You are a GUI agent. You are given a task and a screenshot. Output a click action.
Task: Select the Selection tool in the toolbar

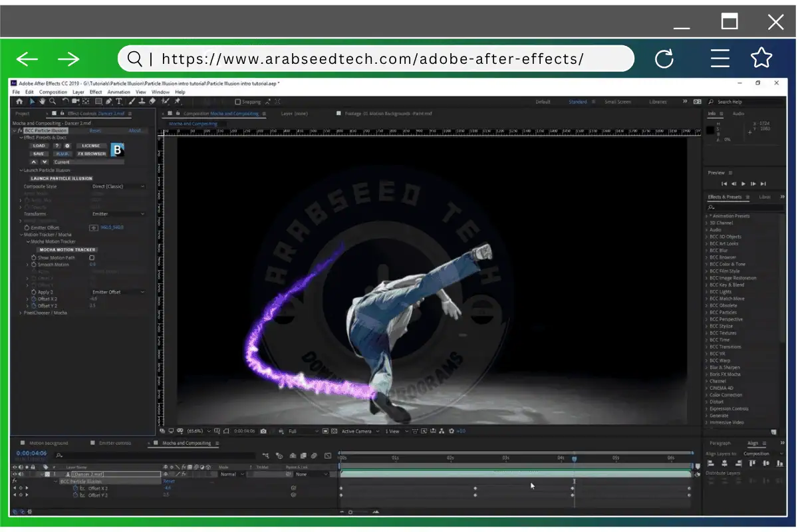[32, 101]
